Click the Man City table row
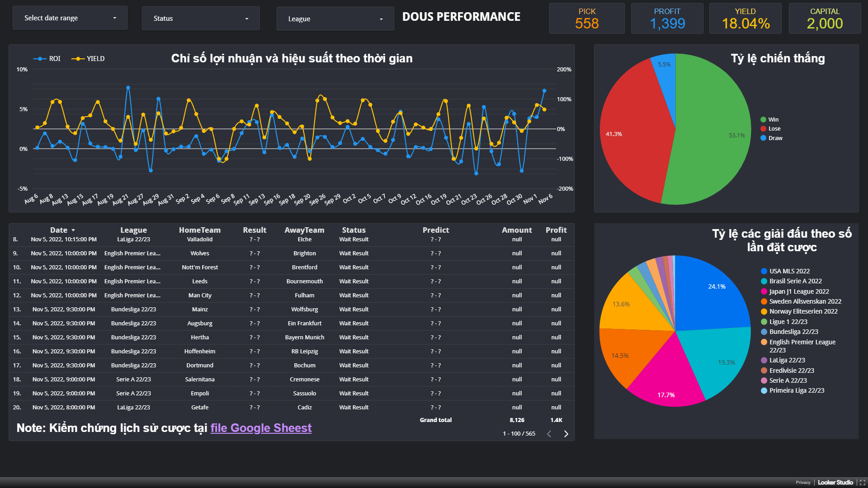The width and height of the screenshot is (868, 488). click(200, 296)
